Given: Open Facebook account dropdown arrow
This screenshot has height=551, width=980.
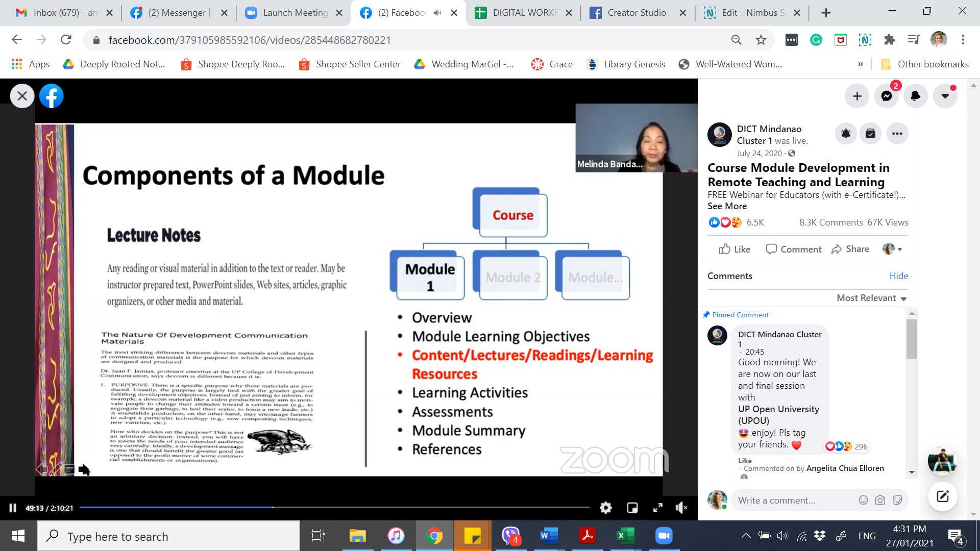Looking at the screenshot, I should pos(945,96).
